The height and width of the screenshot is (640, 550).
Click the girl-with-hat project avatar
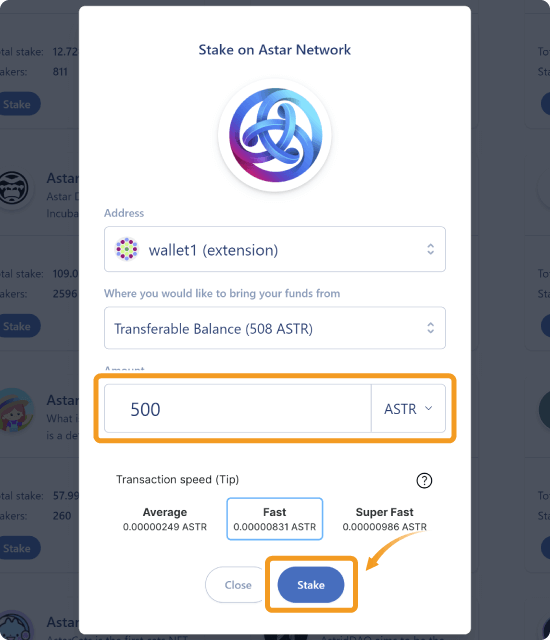[x=15, y=410]
